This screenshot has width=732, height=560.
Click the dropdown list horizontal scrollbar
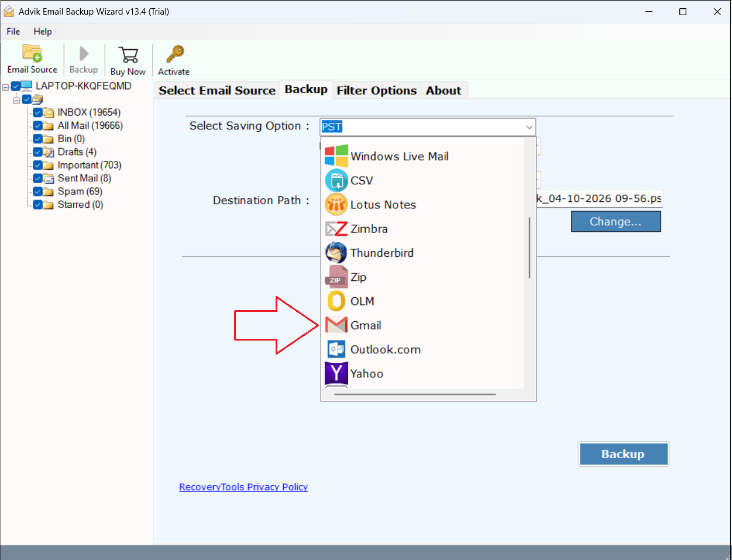415,394
